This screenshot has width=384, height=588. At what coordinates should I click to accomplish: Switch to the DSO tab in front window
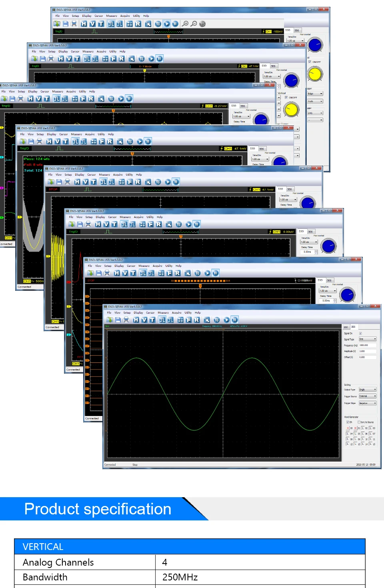click(346, 327)
